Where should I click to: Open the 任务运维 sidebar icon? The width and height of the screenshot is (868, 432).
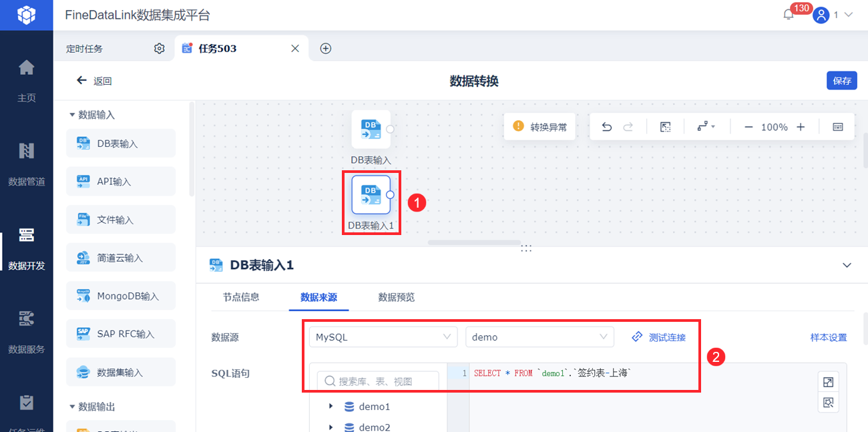26,403
